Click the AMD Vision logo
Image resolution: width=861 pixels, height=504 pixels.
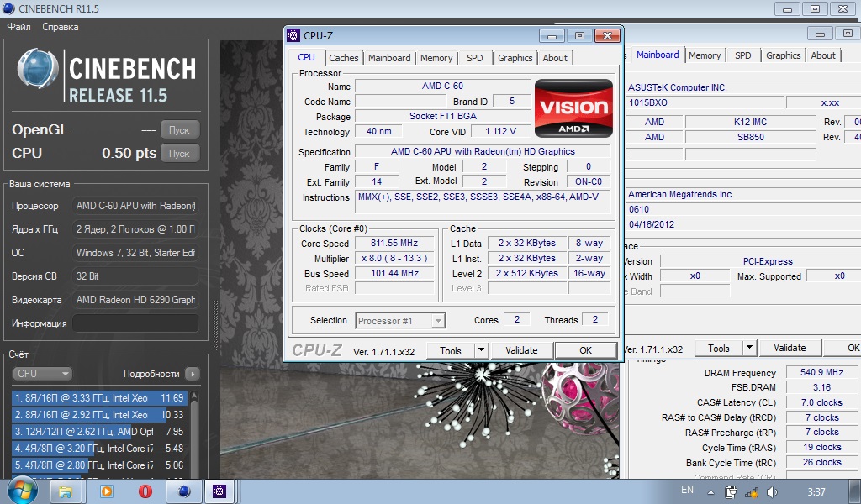click(x=573, y=108)
